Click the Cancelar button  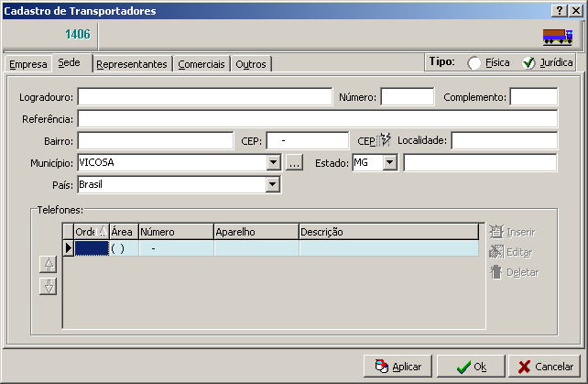pos(545,367)
